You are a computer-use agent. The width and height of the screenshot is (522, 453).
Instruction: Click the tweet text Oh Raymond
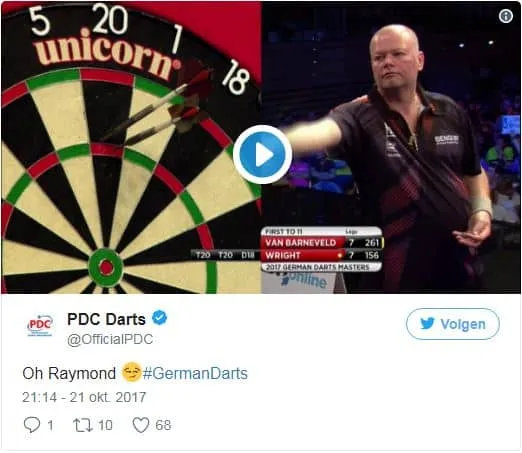coord(69,373)
